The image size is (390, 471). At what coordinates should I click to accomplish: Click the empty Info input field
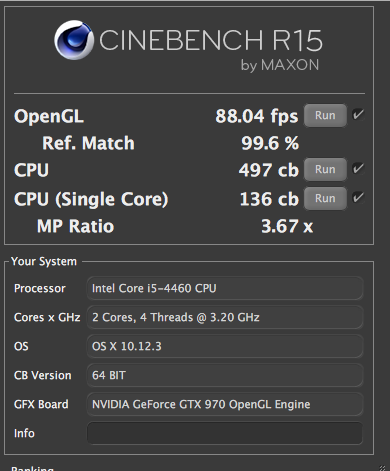[x=225, y=433]
